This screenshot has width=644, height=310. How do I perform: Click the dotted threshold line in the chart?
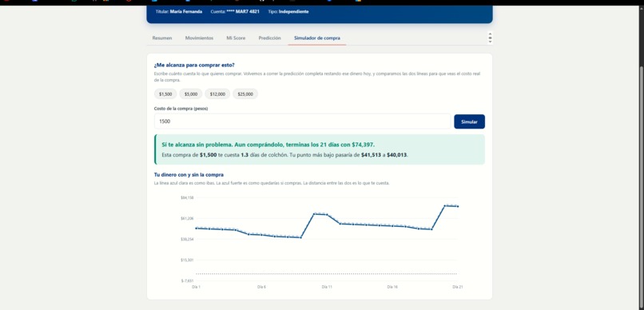tap(327, 273)
